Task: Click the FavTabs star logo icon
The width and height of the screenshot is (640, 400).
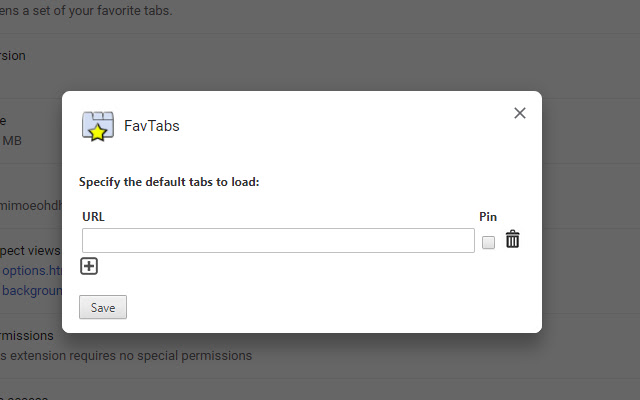Action: tap(96, 126)
